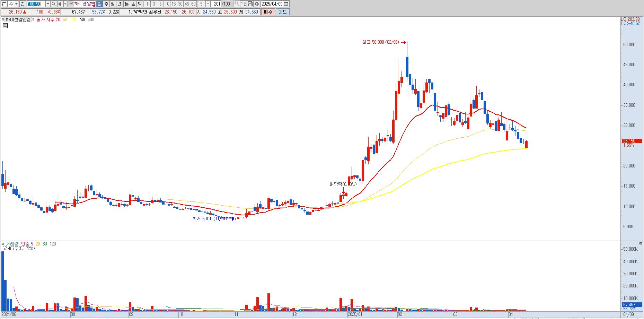
Task: Click the grid table icon under chart label
Action: pos(5,26)
